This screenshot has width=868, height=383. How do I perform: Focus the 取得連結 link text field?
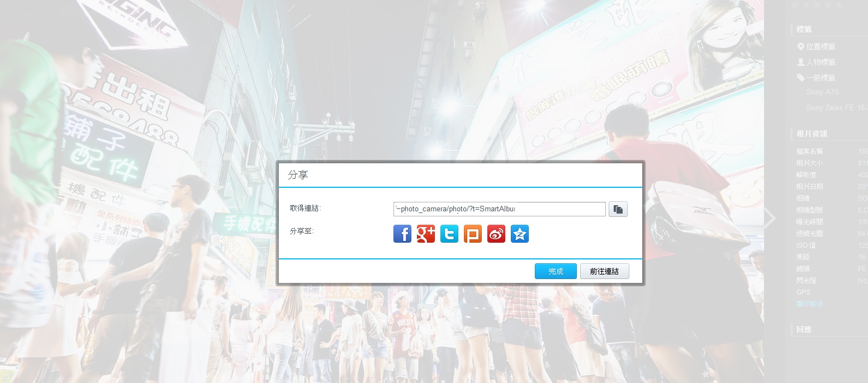pos(500,209)
